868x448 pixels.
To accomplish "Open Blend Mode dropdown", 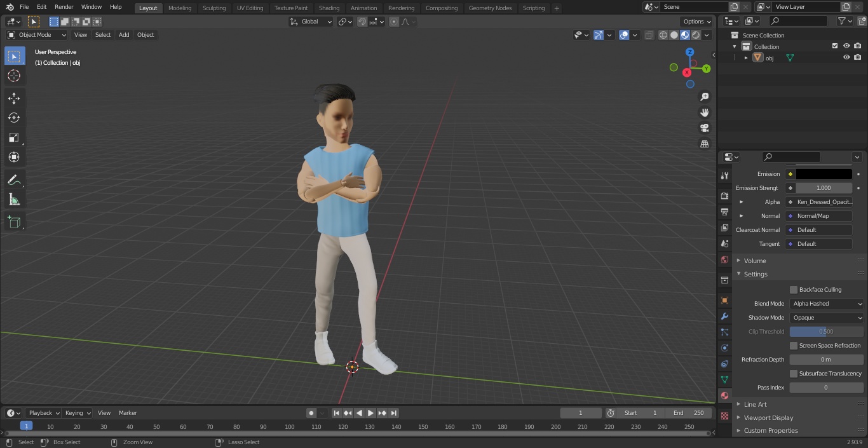I will [x=827, y=304].
